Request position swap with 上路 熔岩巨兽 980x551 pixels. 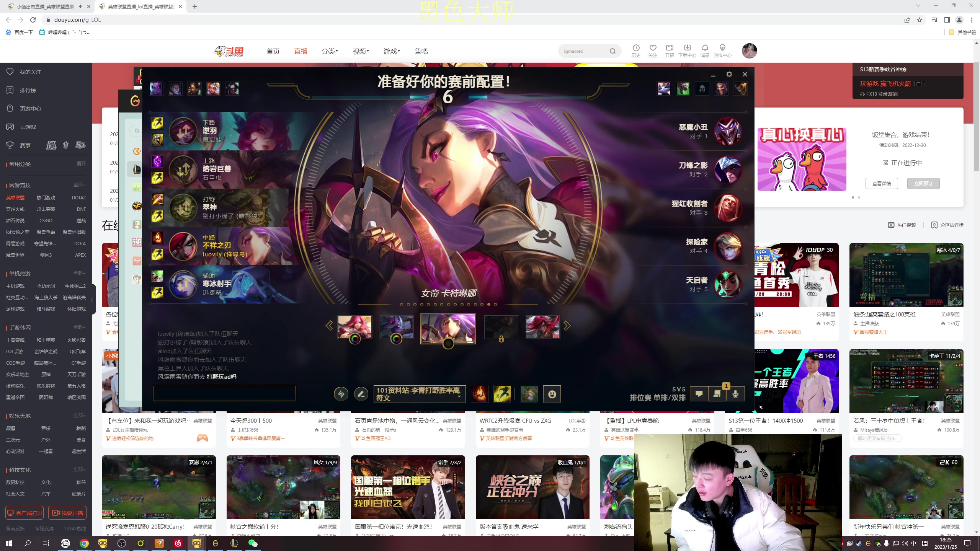(183, 170)
